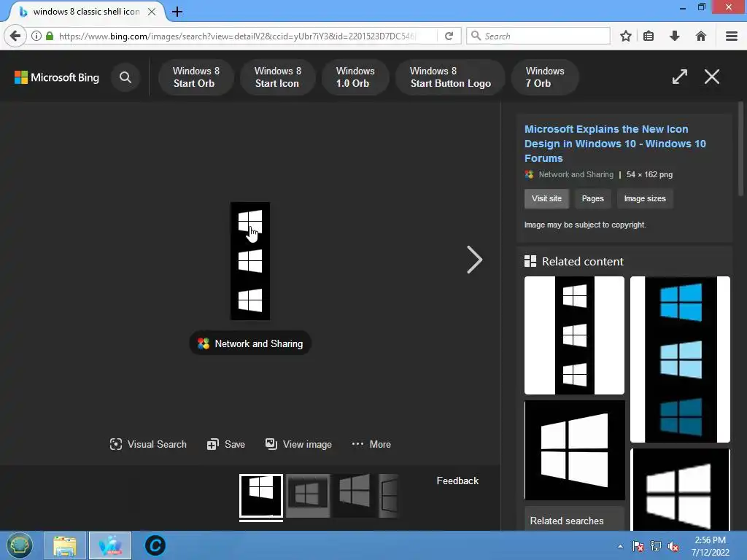Click the browser search input field
This screenshot has width=747, height=560.
pos(538,36)
